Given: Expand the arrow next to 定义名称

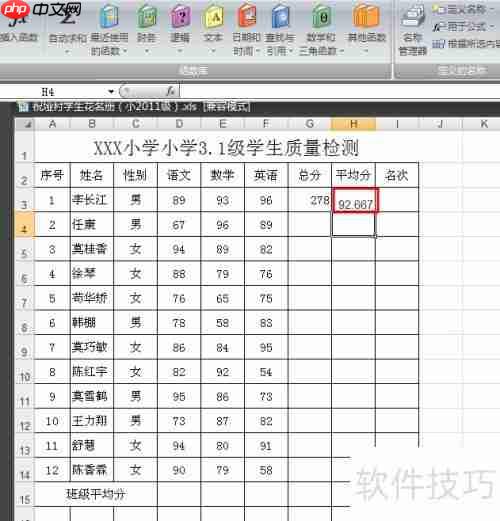Looking at the screenshot, I should coord(493,9).
